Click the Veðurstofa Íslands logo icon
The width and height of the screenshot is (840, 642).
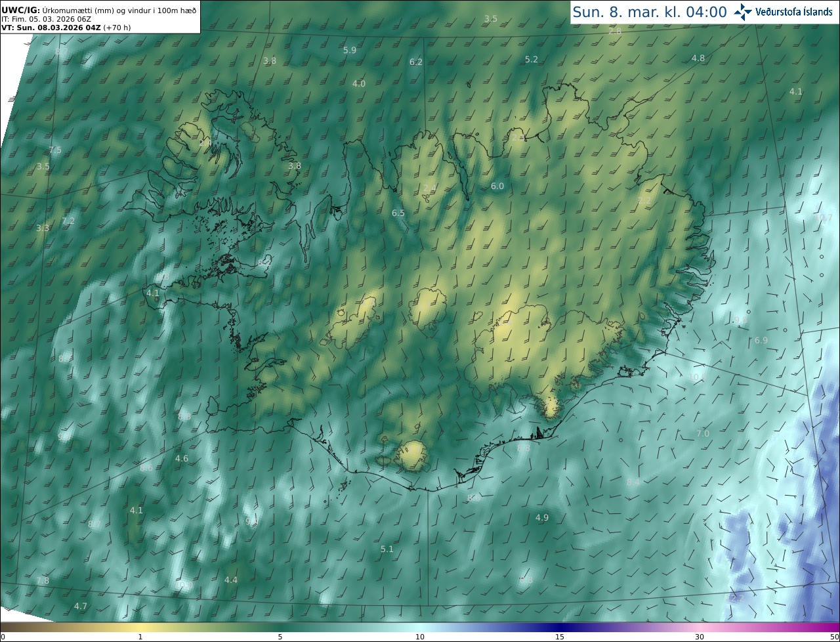742,11
